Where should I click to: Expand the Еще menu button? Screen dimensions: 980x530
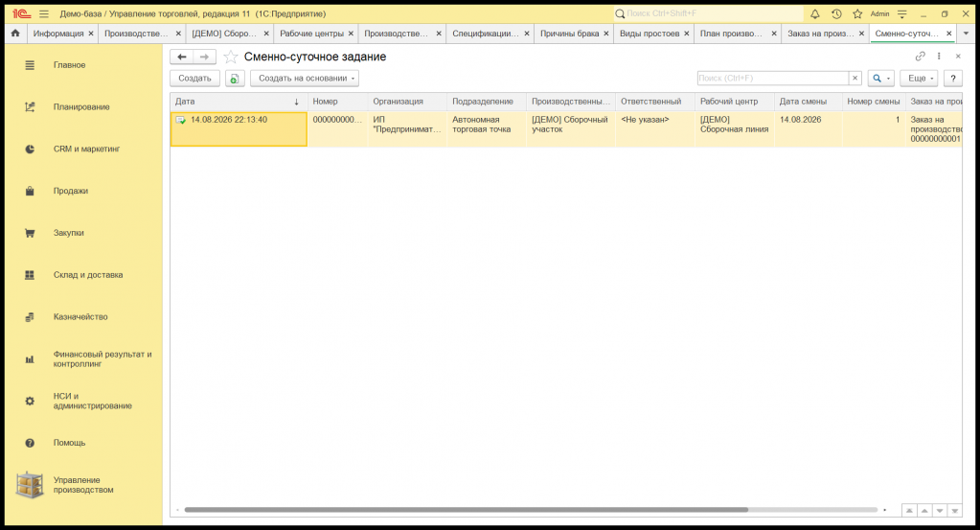919,79
